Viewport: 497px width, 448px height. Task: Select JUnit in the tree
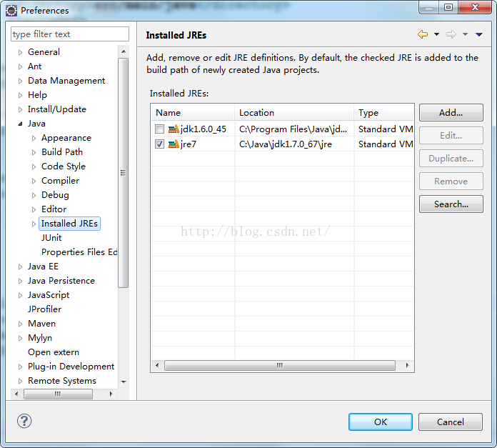(x=51, y=238)
